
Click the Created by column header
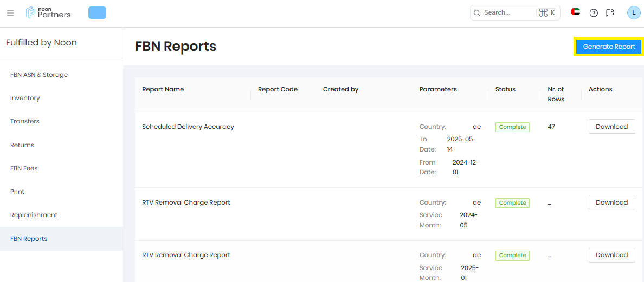coord(340,89)
